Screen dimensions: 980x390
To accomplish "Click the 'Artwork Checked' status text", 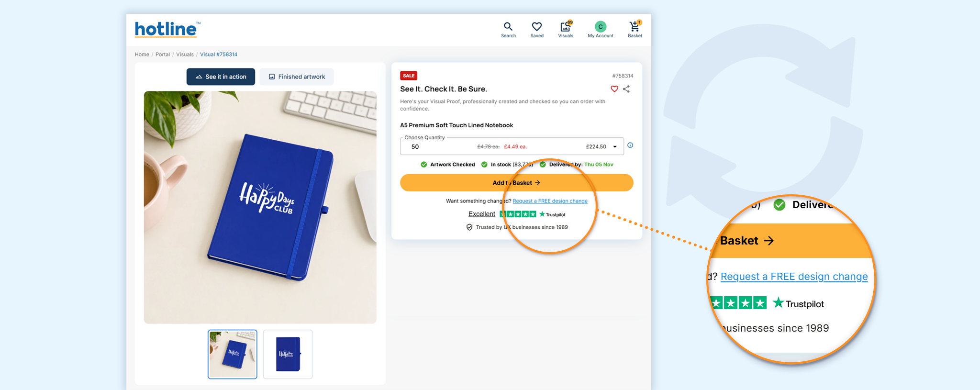I will coord(453,165).
